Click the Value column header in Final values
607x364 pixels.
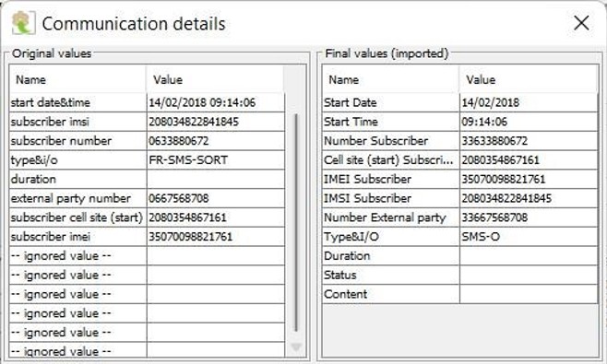pos(529,79)
